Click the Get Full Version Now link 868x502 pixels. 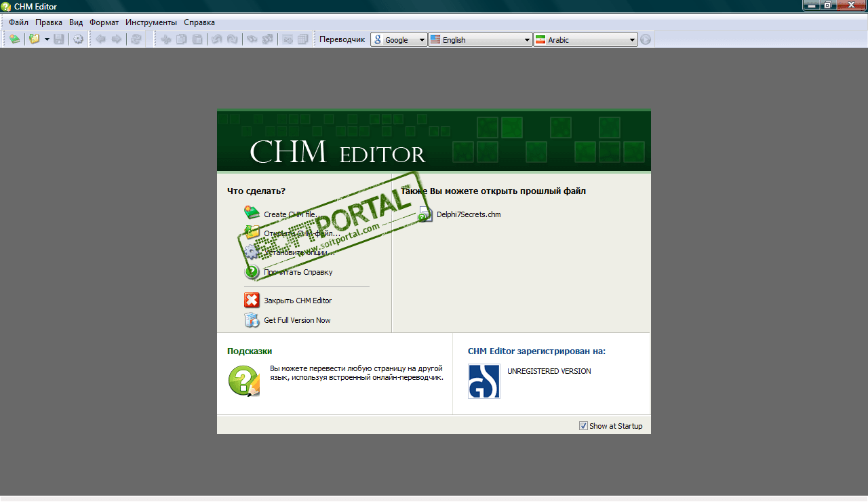coord(297,320)
